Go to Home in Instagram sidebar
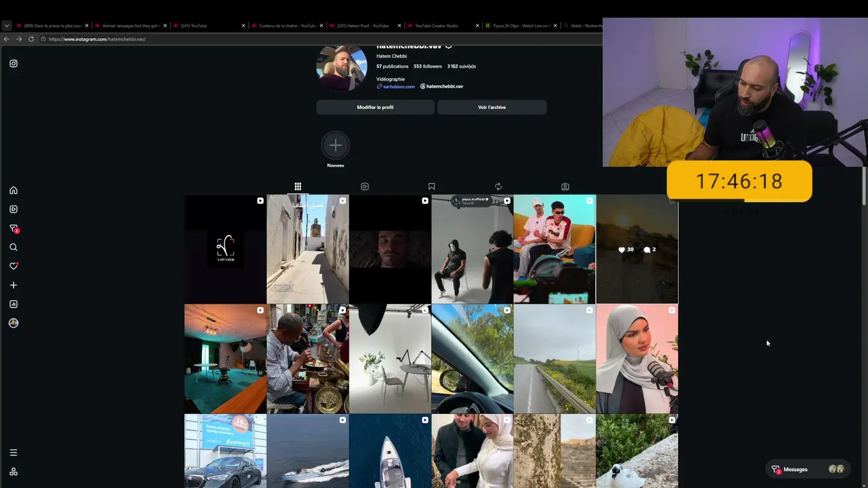Image resolution: width=868 pixels, height=488 pixels. pyautogui.click(x=13, y=190)
